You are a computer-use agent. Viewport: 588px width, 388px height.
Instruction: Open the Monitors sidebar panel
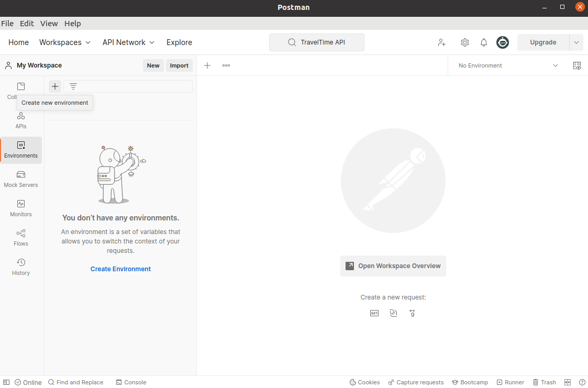coord(20,208)
